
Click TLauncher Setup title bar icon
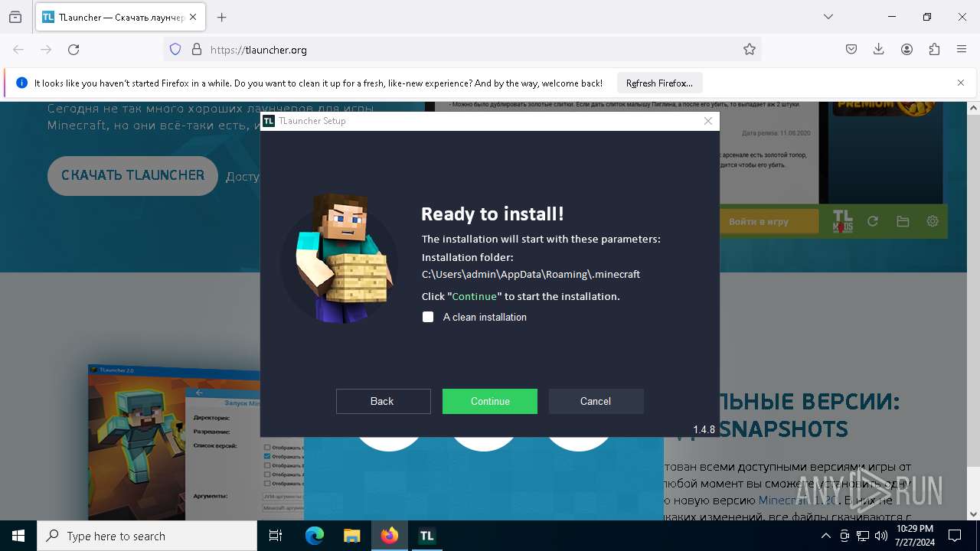point(269,121)
